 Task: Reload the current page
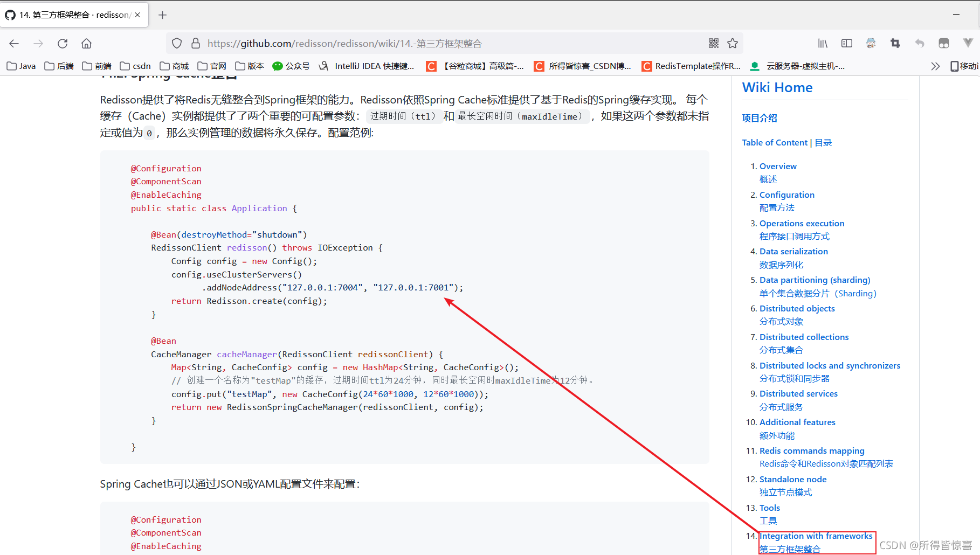point(63,44)
